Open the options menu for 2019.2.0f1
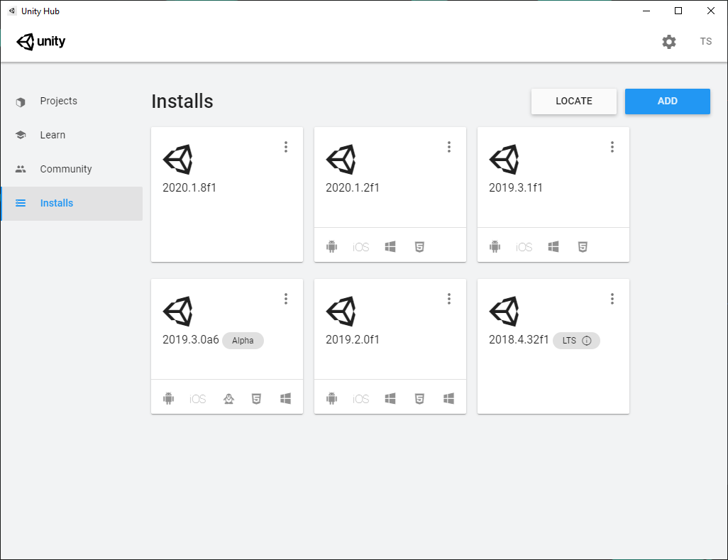 coord(449,299)
